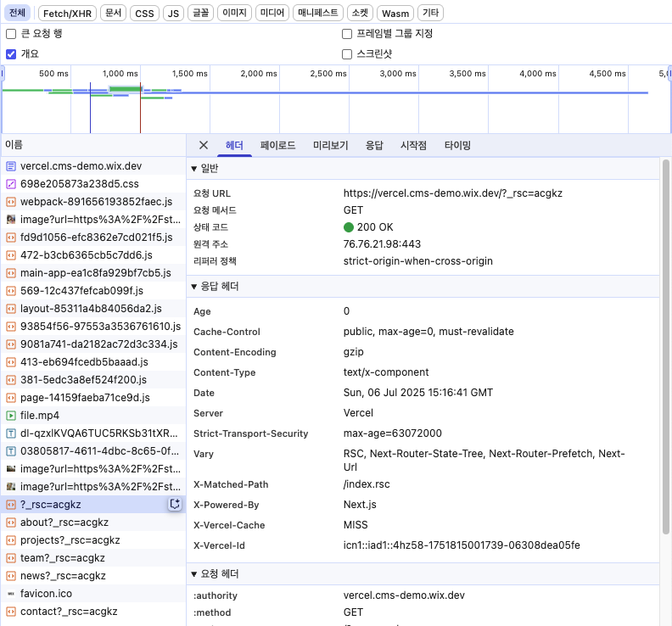Click the 1,000 ms mark in the timeline overview
The image size is (672, 626).
point(120,75)
